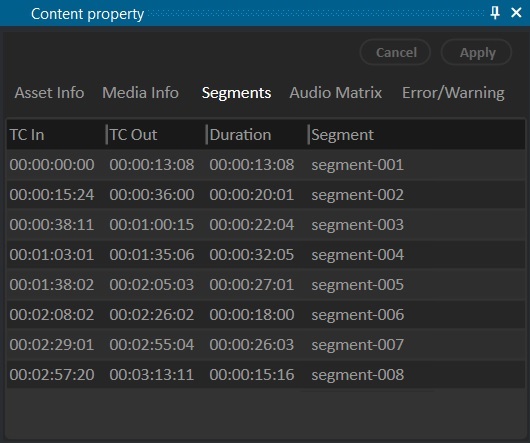
Task: Click Duration value 00:00:27:01
Action: click(x=252, y=285)
